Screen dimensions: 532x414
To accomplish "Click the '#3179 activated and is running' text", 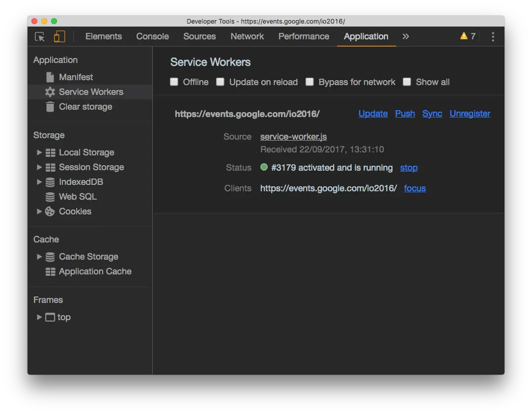I will pyautogui.click(x=332, y=168).
